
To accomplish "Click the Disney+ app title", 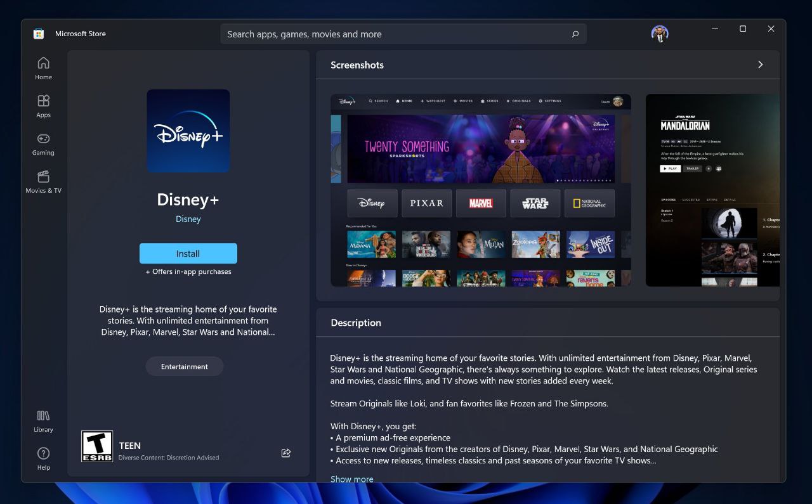I will 188,199.
